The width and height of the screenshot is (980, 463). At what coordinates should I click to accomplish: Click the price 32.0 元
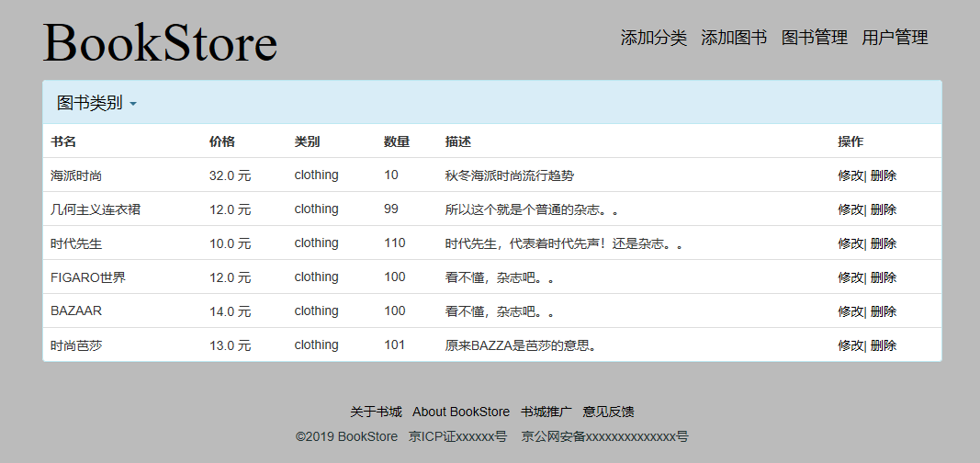point(230,175)
